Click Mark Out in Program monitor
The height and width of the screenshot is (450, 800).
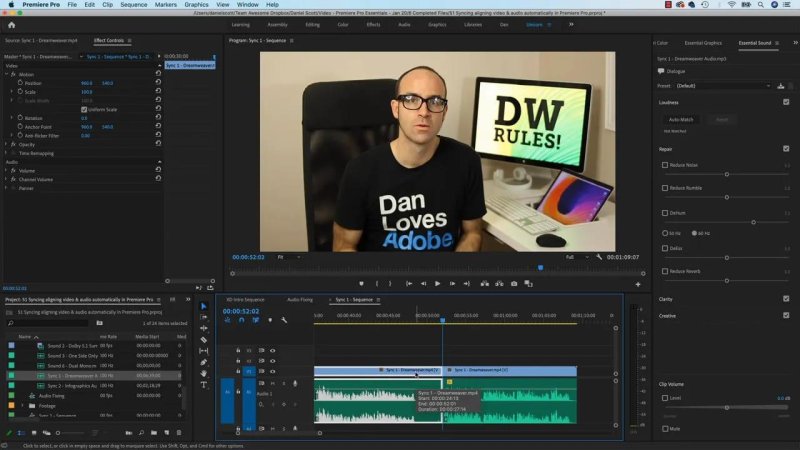pyautogui.click(x=390, y=284)
